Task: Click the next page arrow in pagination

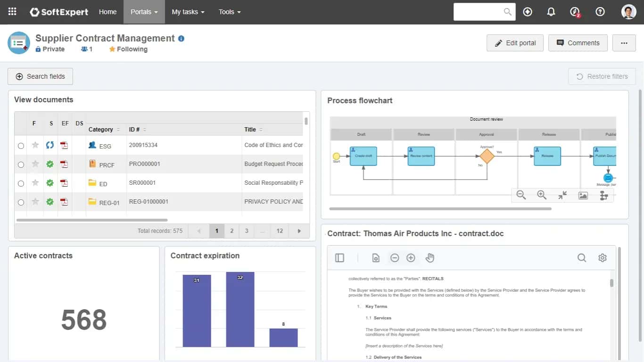Action: [299, 231]
